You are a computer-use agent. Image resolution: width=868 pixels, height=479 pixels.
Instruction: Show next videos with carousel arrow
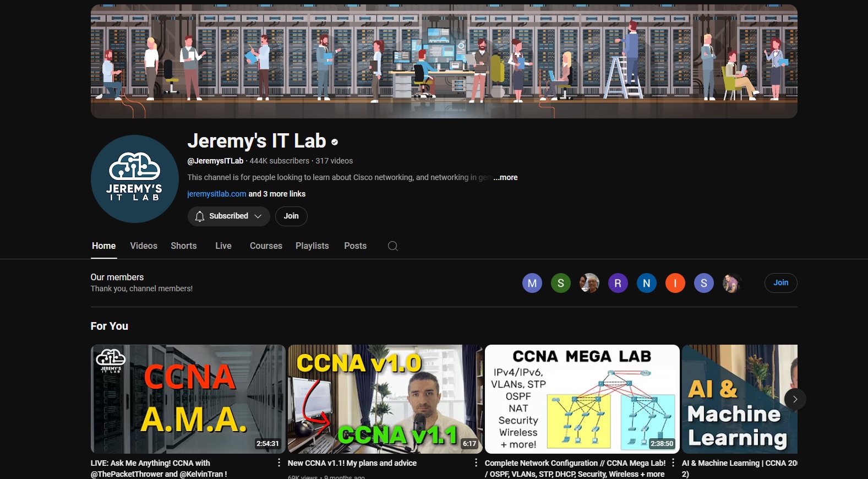tap(795, 399)
